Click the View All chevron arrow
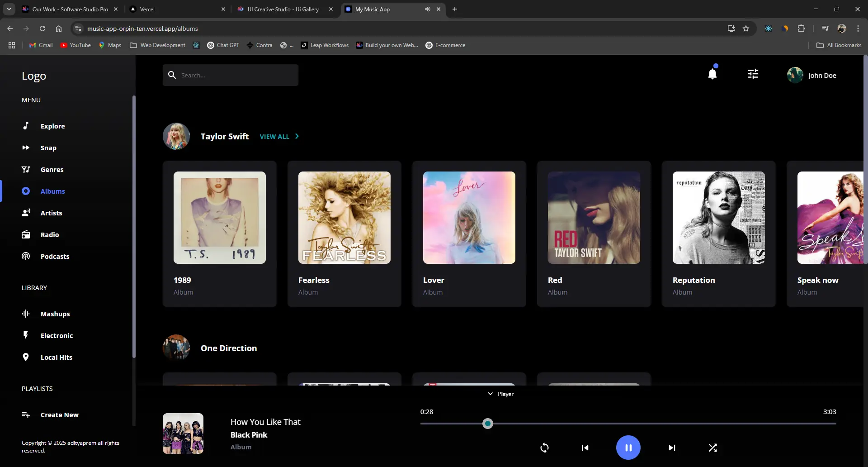This screenshot has height=467, width=868. (x=297, y=136)
